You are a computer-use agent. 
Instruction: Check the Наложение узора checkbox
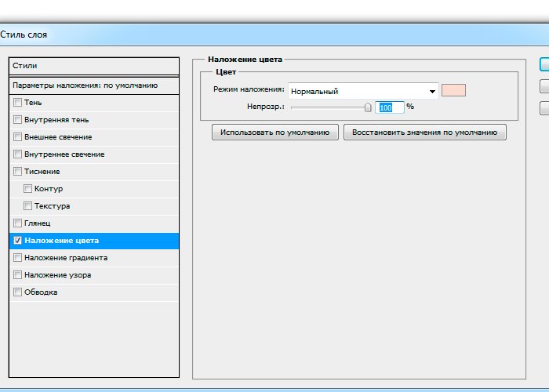pyautogui.click(x=17, y=275)
